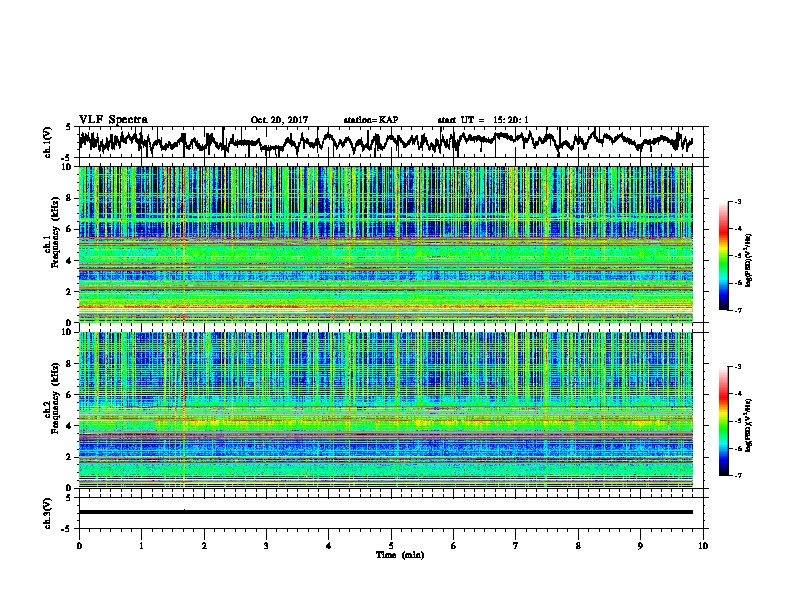Click the ch.2 frequency axis "6" tick label
Viewport: 792px width, 612px height.
point(71,395)
